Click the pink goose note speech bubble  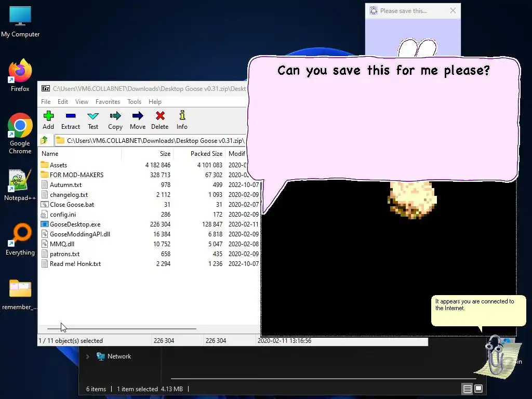383,119
